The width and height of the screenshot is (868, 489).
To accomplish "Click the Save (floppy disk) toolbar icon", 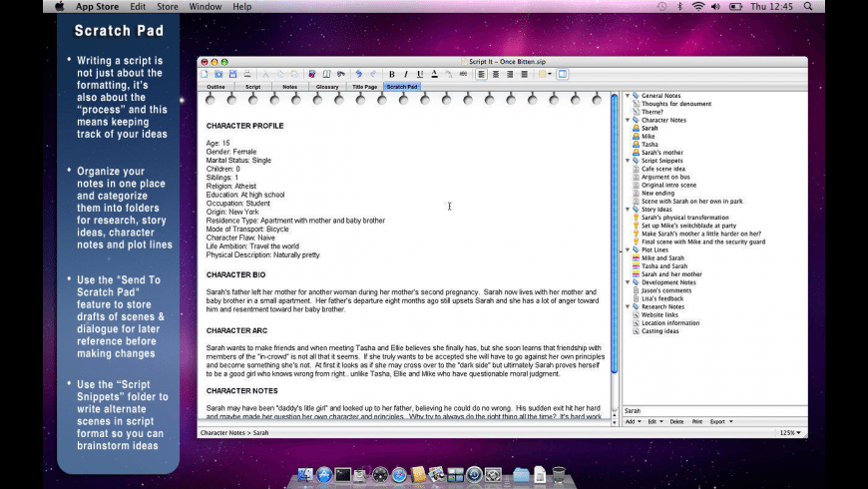I will 233,74.
